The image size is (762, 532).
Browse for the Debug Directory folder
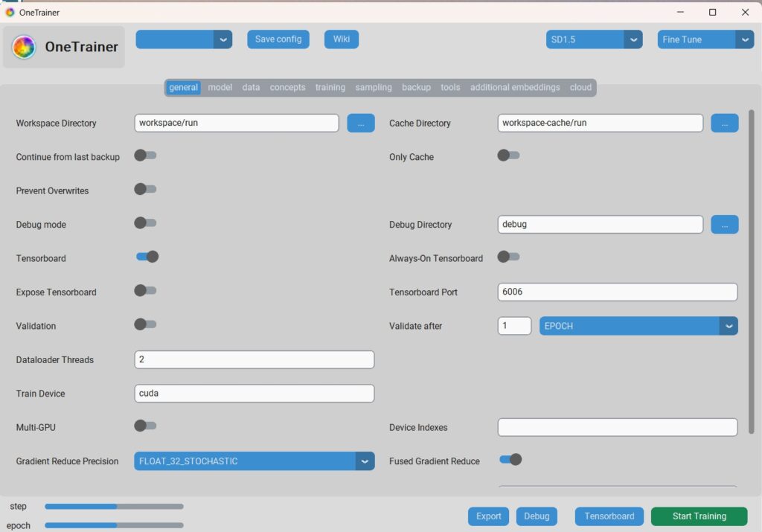tap(725, 225)
